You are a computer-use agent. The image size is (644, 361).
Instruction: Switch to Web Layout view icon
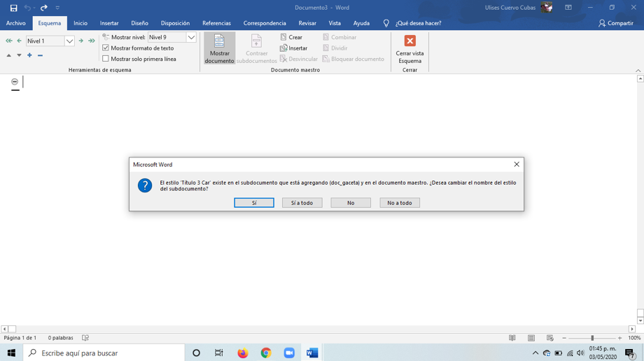[550, 338]
